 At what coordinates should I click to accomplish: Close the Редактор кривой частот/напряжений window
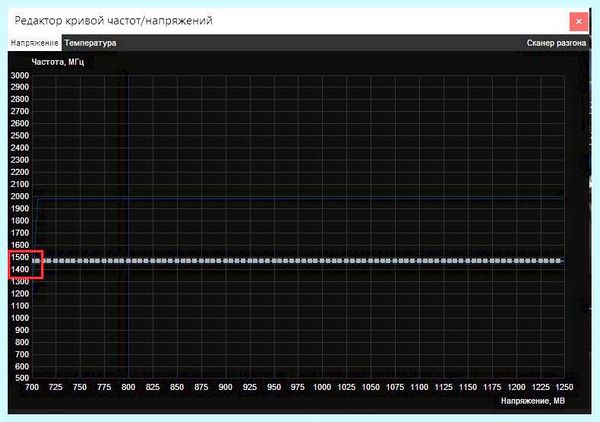point(579,21)
